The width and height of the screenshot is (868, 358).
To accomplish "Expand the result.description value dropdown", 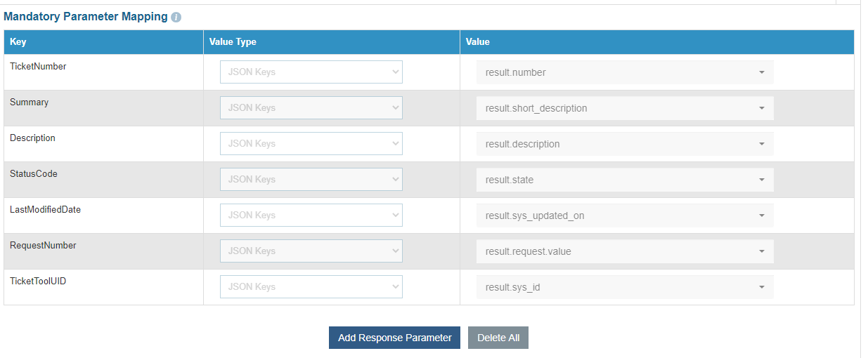I will coord(625,144).
